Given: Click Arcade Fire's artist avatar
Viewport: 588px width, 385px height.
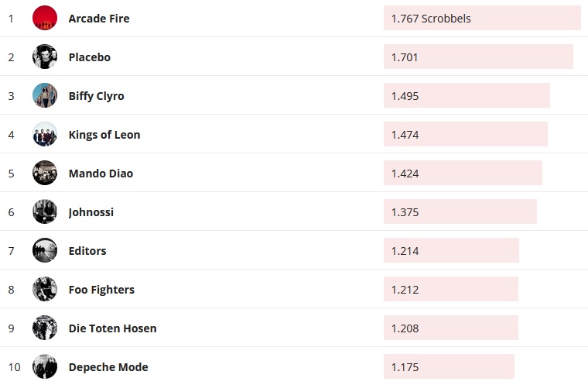Looking at the screenshot, I should pyautogui.click(x=45, y=18).
